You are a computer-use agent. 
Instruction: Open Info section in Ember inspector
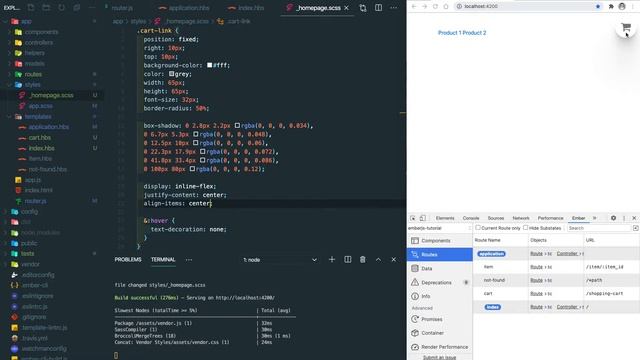pos(440,296)
